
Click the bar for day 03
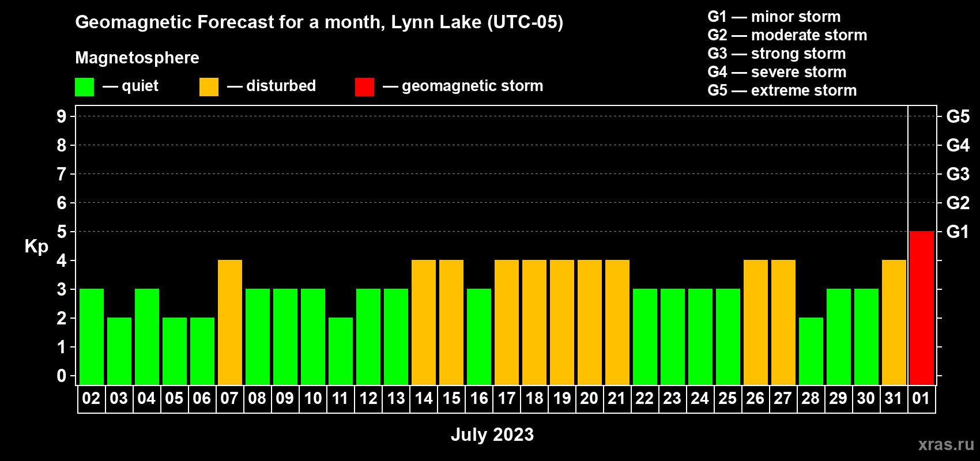(x=119, y=351)
